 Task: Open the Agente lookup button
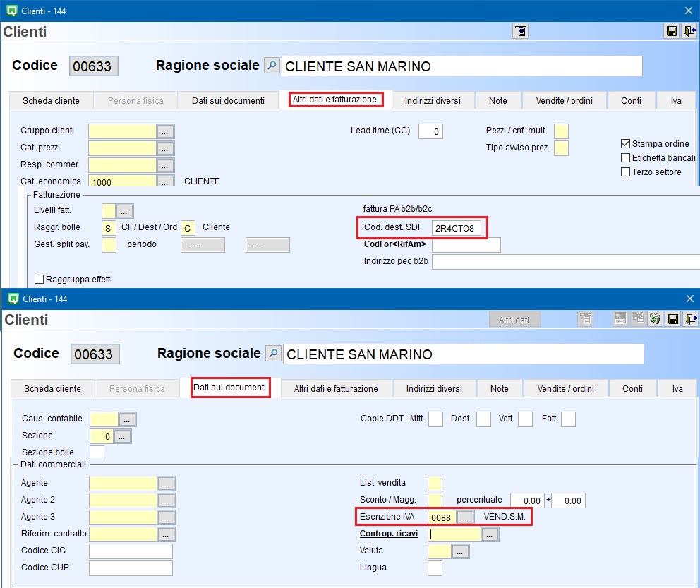coord(166,484)
